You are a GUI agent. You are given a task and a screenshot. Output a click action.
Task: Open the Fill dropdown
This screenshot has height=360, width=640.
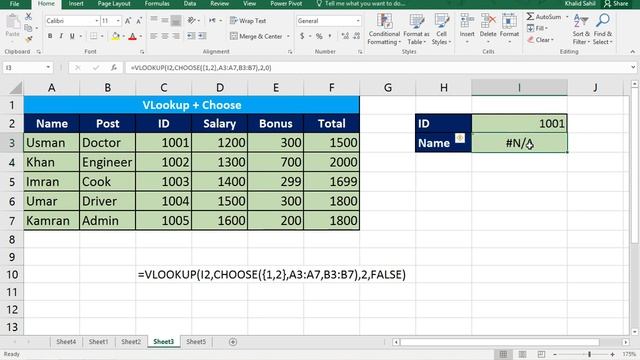pyautogui.click(x=537, y=28)
